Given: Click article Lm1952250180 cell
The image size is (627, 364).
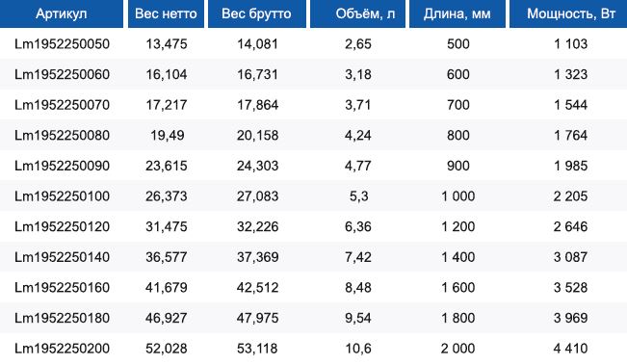Looking at the screenshot, I should pos(62,318).
